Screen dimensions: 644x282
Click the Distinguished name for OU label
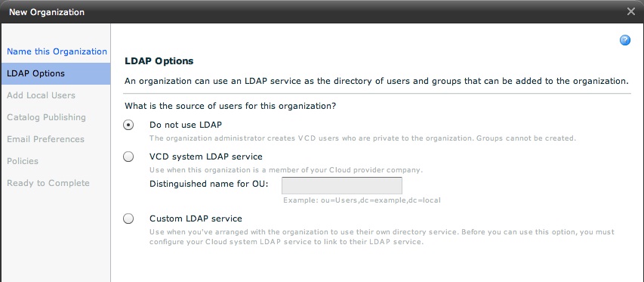(208, 184)
